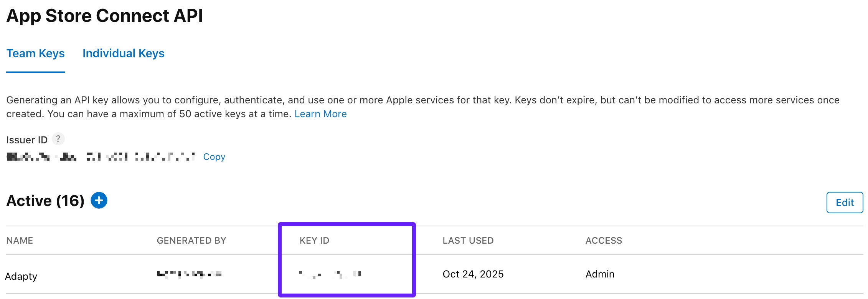The height and width of the screenshot is (299, 868).
Task: Click the blurred Key ID value for Adapty
Action: 330,274
